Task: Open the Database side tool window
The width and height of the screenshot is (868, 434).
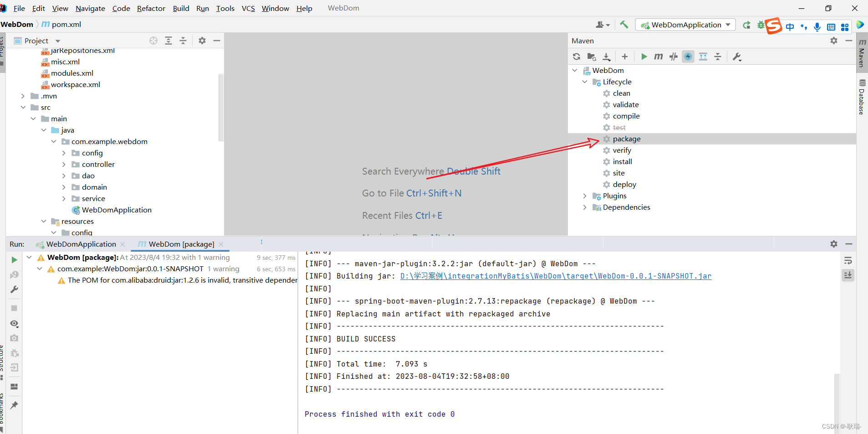Action: click(x=862, y=97)
